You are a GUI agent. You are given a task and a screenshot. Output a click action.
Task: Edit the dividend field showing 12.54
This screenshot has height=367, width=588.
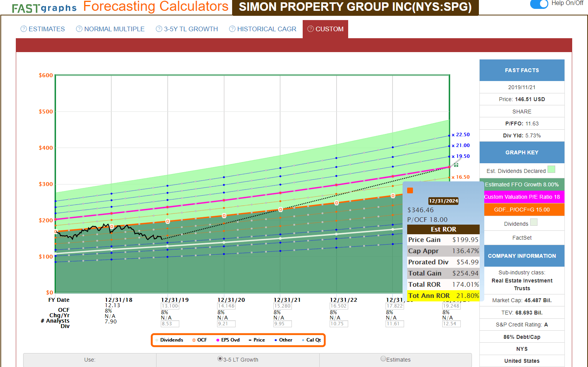[x=451, y=324]
